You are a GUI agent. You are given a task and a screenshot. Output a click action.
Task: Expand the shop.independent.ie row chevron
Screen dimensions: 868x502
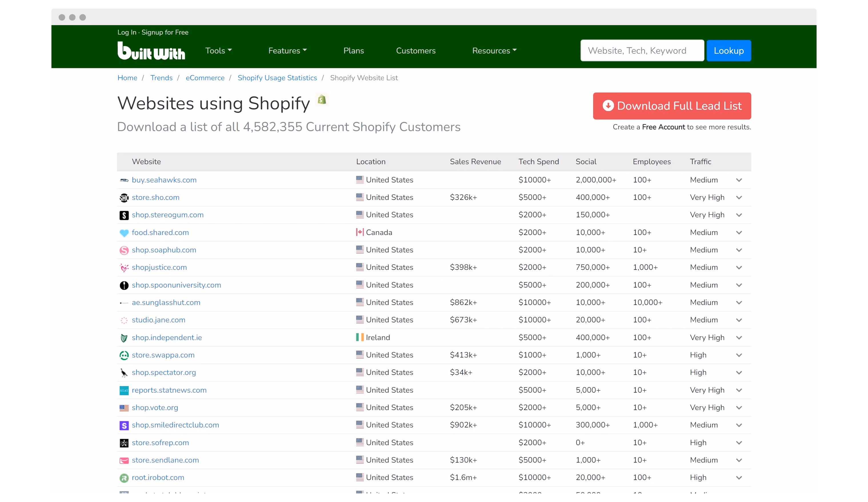739,338
